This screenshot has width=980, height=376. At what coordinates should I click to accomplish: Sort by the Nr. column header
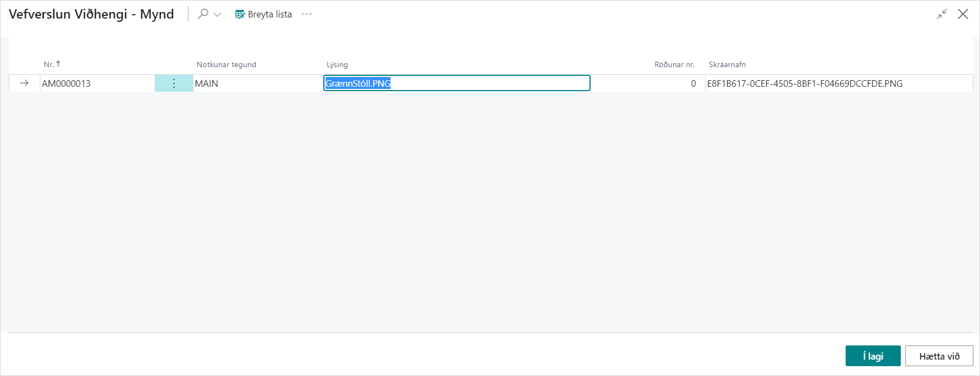point(49,64)
